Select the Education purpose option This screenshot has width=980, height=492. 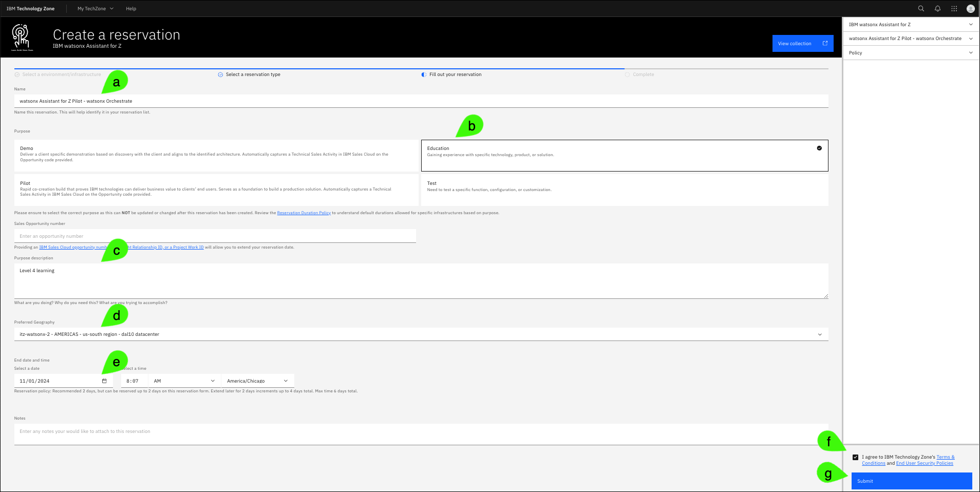click(x=624, y=155)
